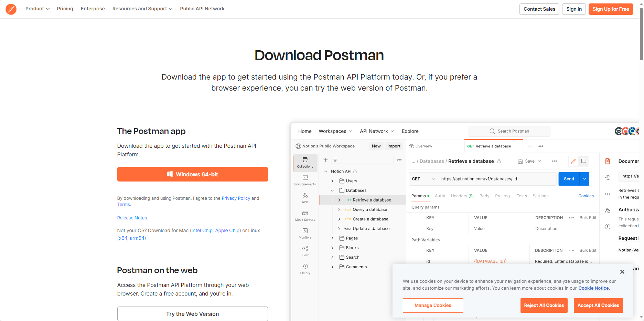Click the Import button

394,146
